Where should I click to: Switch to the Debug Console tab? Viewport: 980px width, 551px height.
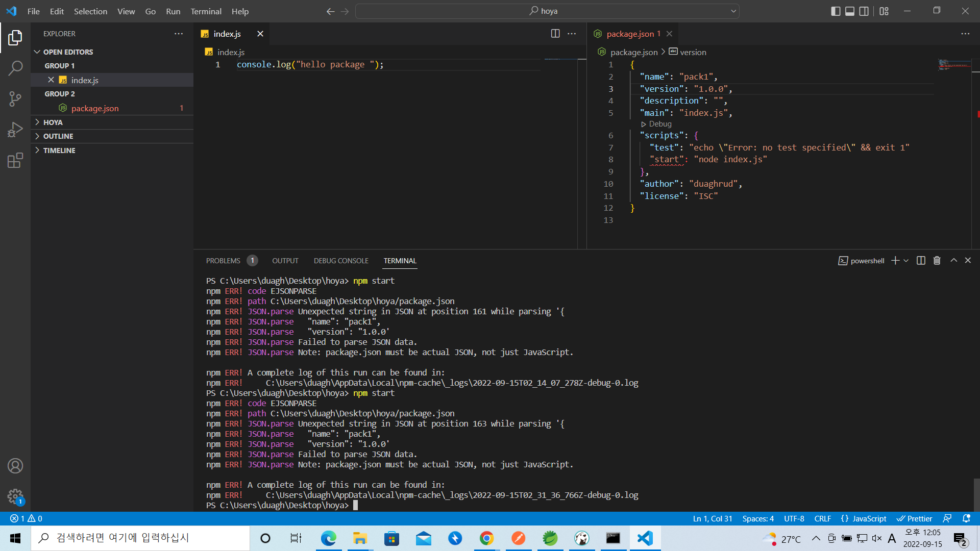click(x=341, y=261)
